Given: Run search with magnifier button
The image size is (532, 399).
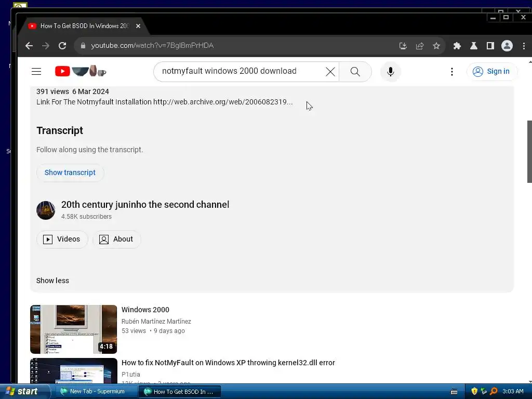Looking at the screenshot, I should pyautogui.click(x=355, y=72).
